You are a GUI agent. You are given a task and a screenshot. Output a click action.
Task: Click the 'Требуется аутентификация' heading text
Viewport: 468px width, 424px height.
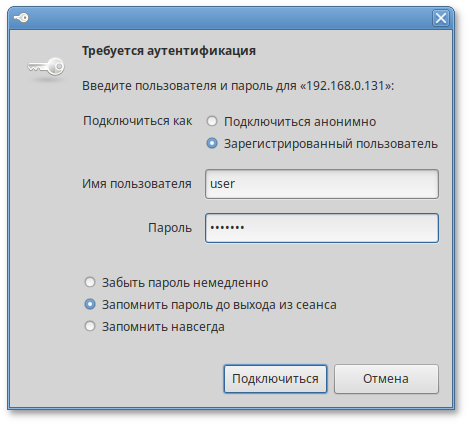169,51
